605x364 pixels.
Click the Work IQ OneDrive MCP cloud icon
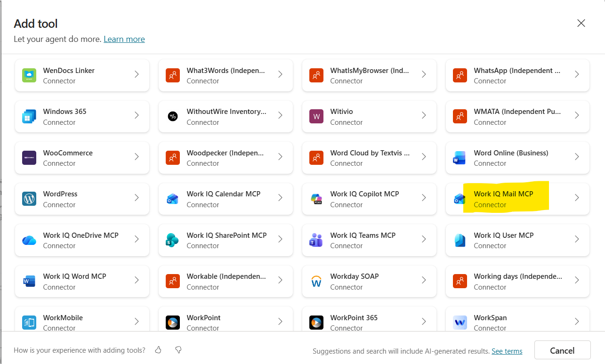[x=29, y=240]
